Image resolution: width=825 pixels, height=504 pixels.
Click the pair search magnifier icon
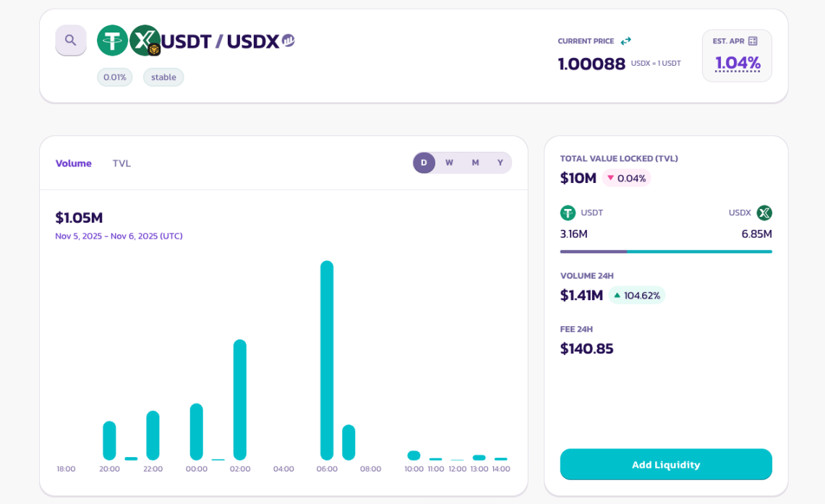click(70, 40)
